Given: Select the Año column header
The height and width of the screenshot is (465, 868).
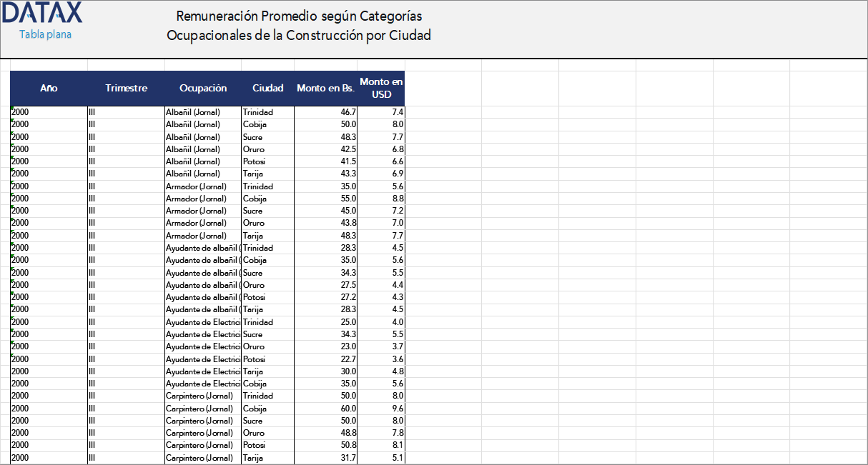Looking at the screenshot, I should 49,89.
